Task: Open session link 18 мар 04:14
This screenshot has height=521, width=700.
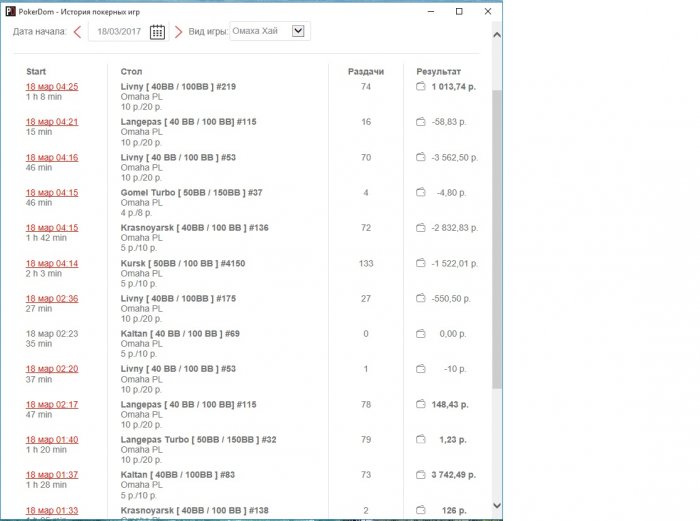Action: 52,263
